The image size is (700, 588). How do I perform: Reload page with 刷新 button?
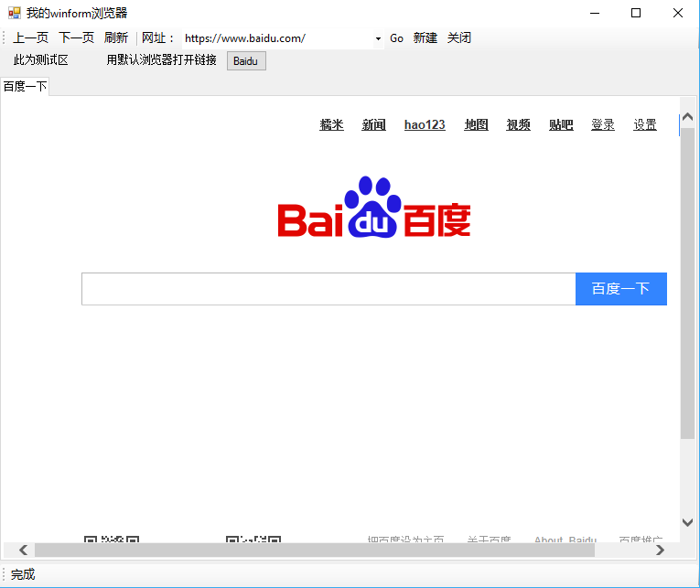click(116, 37)
